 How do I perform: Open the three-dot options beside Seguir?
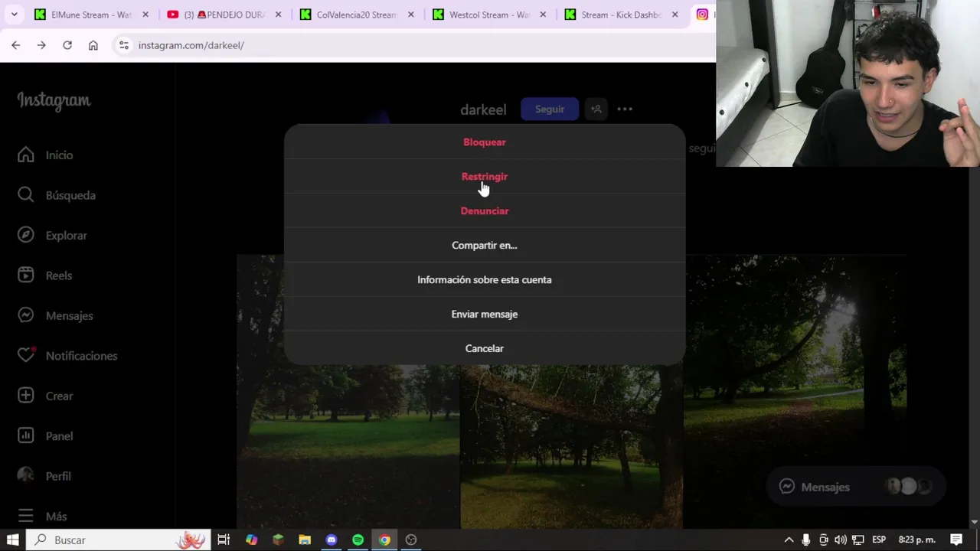625,109
